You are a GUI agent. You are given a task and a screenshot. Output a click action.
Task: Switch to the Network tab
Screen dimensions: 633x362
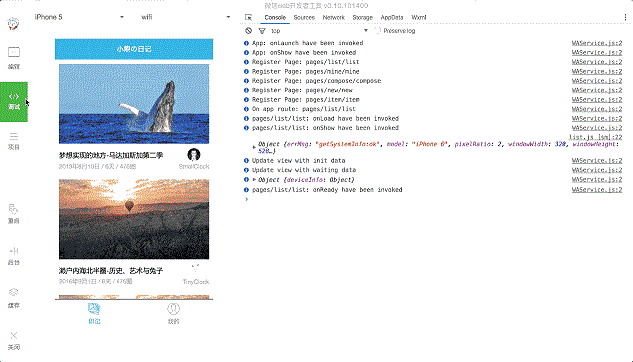(x=333, y=17)
